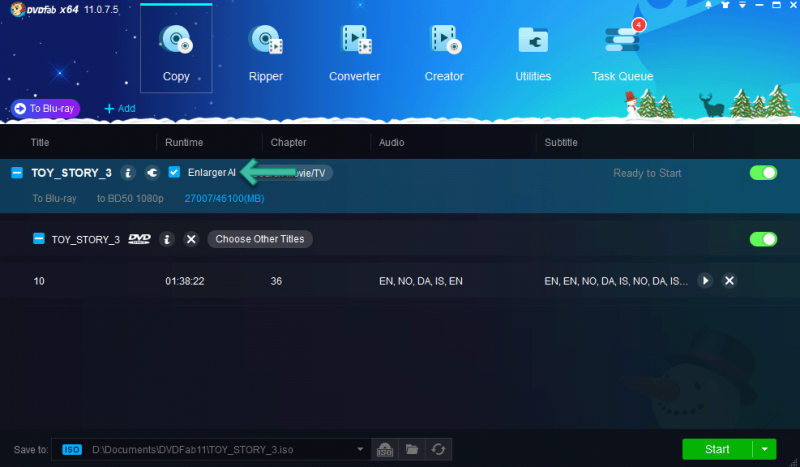Expand the Start button dropdown arrow
The height and width of the screenshot is (467, 800).
click(x=765, y=449)
